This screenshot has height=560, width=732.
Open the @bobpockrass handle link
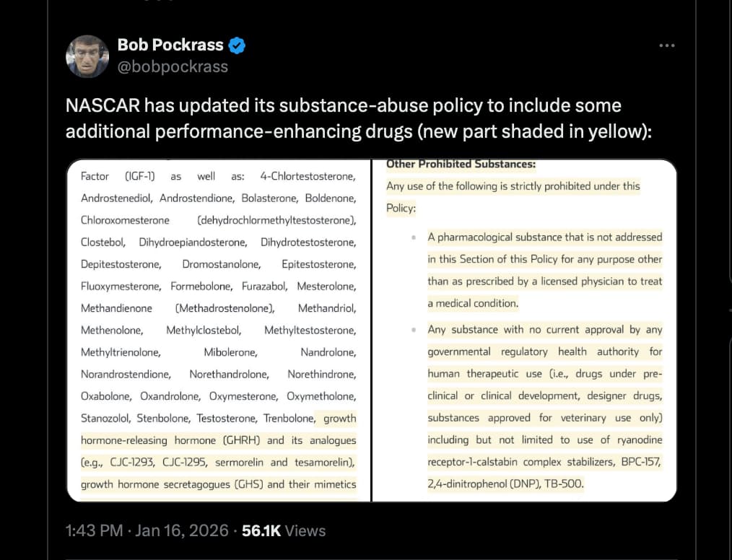[x=173, y=67]
